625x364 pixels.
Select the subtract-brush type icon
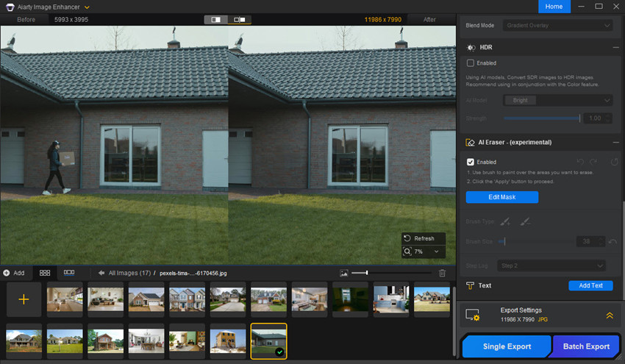click(x=525, y=221)
